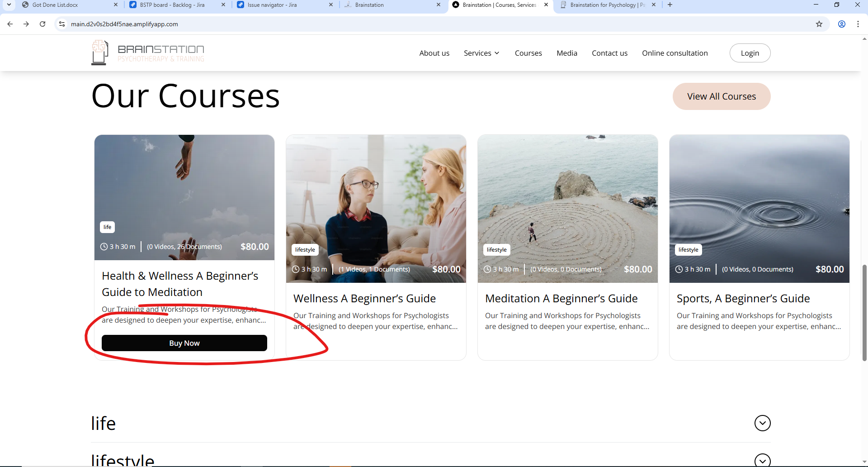View site information icon in address bar

click(62, 24)
